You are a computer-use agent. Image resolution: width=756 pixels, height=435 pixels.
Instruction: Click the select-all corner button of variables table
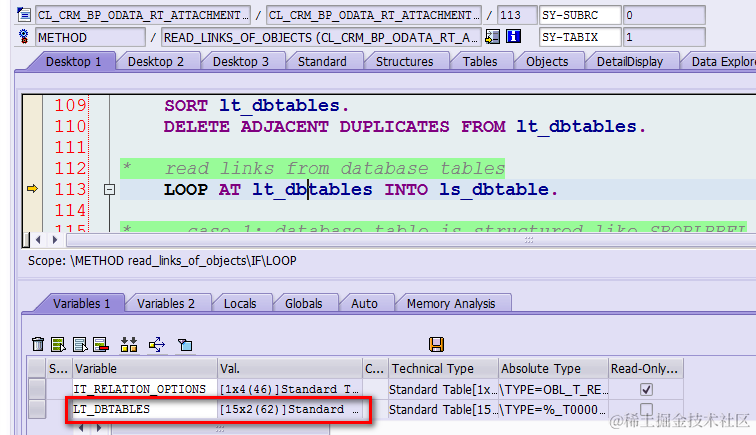coord(36,368)
